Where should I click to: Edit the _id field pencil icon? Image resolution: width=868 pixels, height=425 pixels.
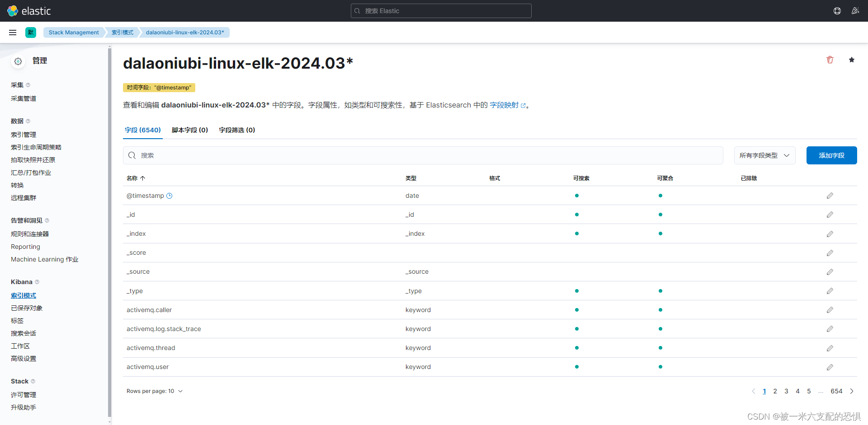[x=830, y=215]
